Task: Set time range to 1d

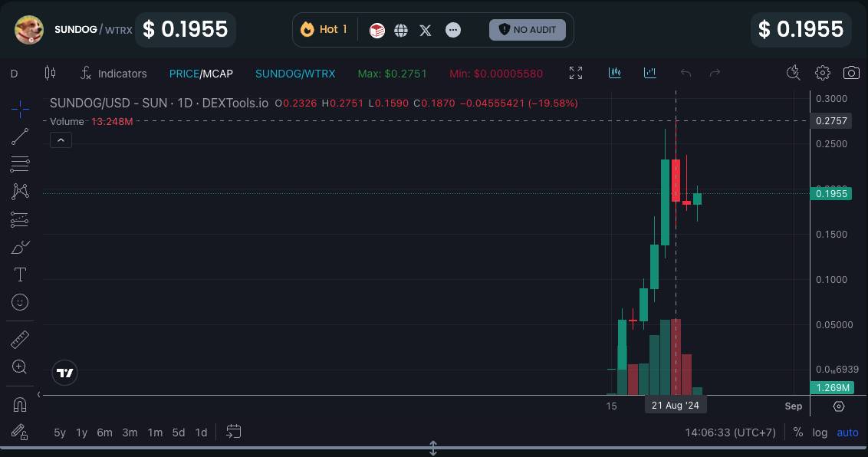Action: tap(201, 432)
